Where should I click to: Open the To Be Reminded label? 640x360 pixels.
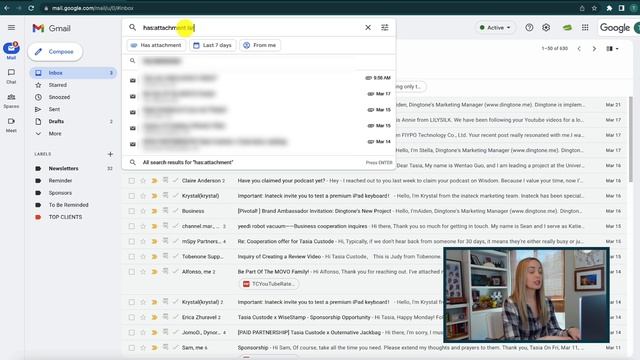click(x=68, y=205)
